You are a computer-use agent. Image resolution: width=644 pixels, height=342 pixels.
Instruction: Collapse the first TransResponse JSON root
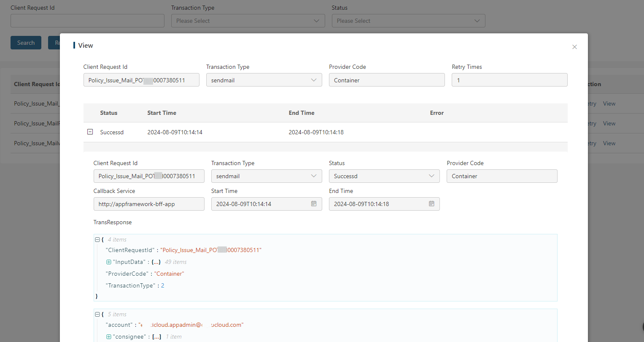97,239
